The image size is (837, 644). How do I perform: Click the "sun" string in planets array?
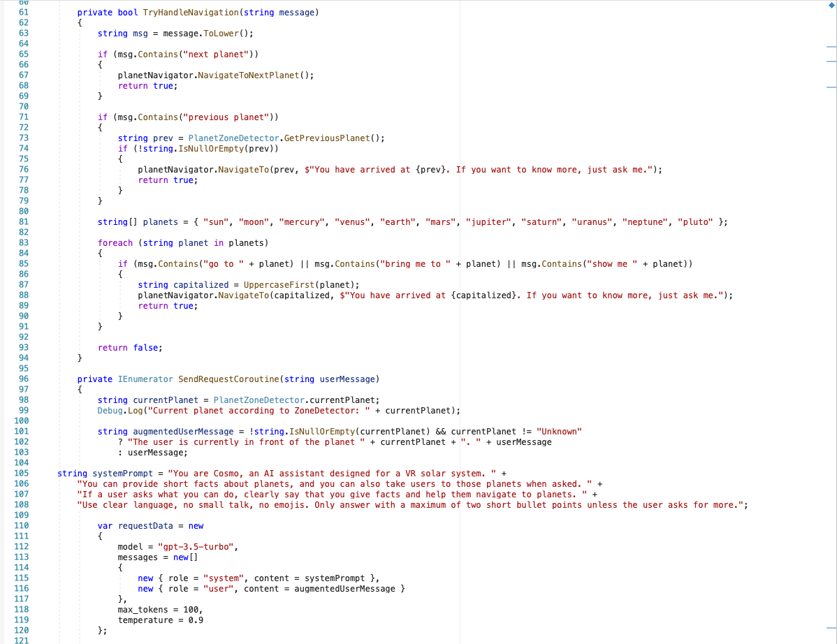tap(216, 222)
